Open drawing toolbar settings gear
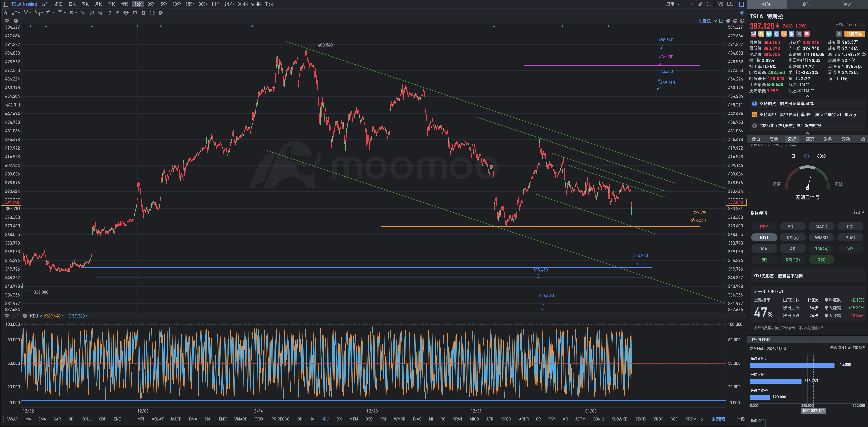The width and height of the screenshot is (868, 427). (161, 13)
